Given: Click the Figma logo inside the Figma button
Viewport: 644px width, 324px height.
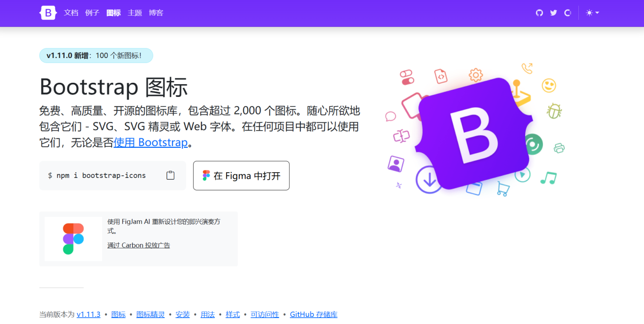Looking at the screenshot, I should tap(207, 175).
